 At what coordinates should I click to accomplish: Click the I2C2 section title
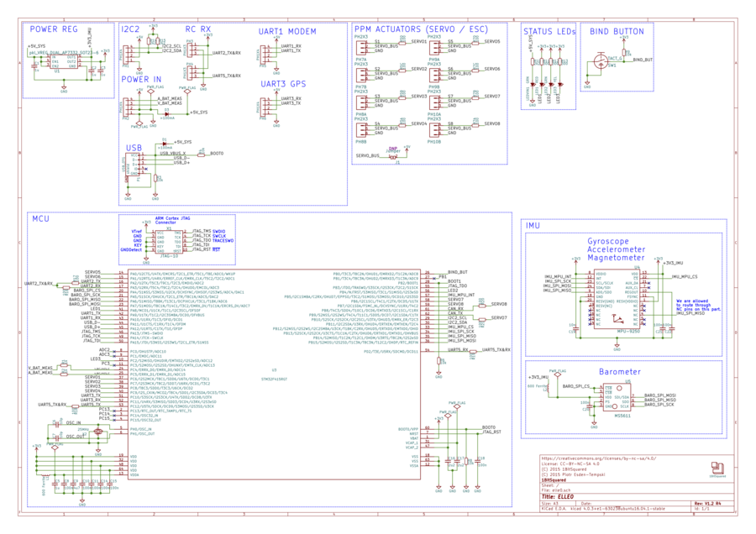click(x=130, y=29)
